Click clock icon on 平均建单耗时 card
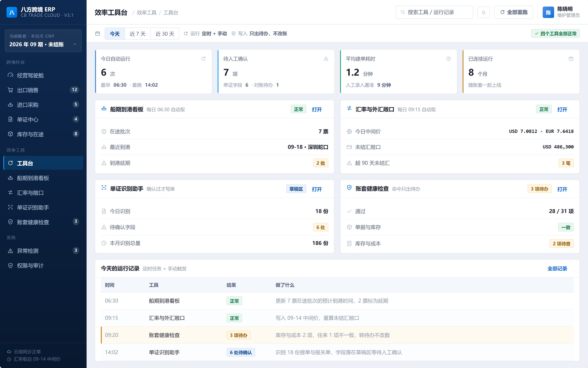 (x=449, y=59)
